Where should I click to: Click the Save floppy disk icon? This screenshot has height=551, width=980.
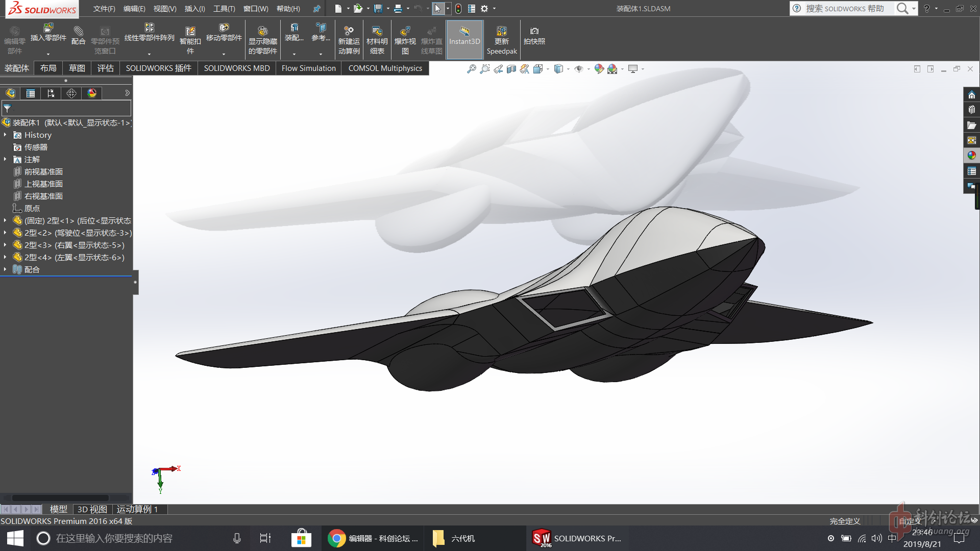[x=378, y=9]
